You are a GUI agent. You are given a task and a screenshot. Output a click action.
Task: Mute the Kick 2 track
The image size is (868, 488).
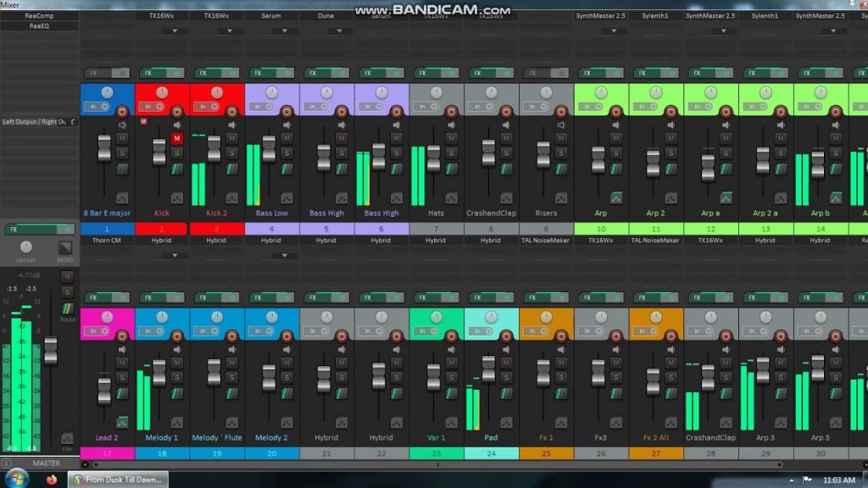click(231, 136)
